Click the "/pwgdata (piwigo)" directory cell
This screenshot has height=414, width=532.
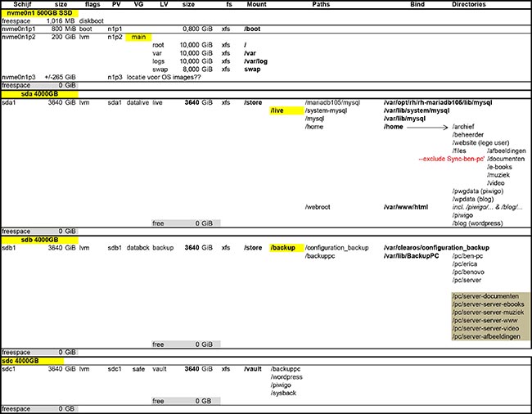click(478, 191)
